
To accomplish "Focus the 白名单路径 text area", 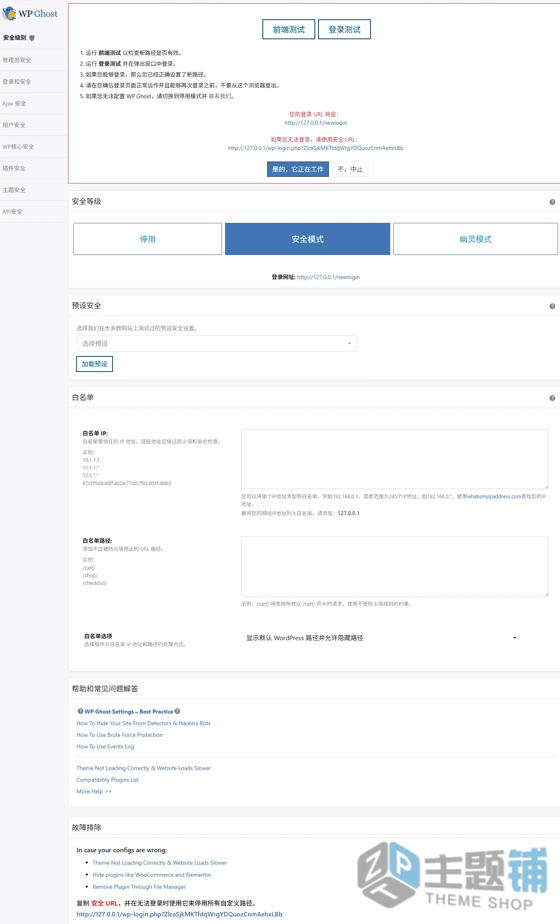I will (x=395, y=566).
